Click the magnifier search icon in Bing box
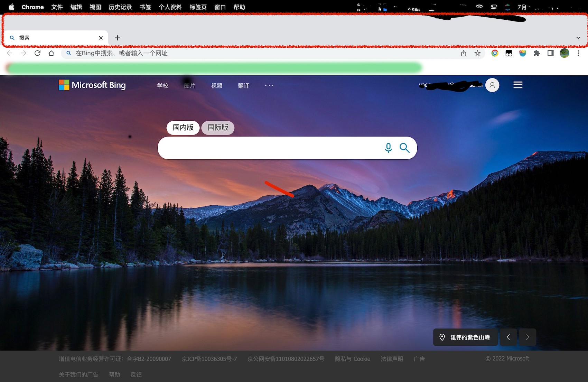Screen dimensions: 588x382 [x=404, y=148]
